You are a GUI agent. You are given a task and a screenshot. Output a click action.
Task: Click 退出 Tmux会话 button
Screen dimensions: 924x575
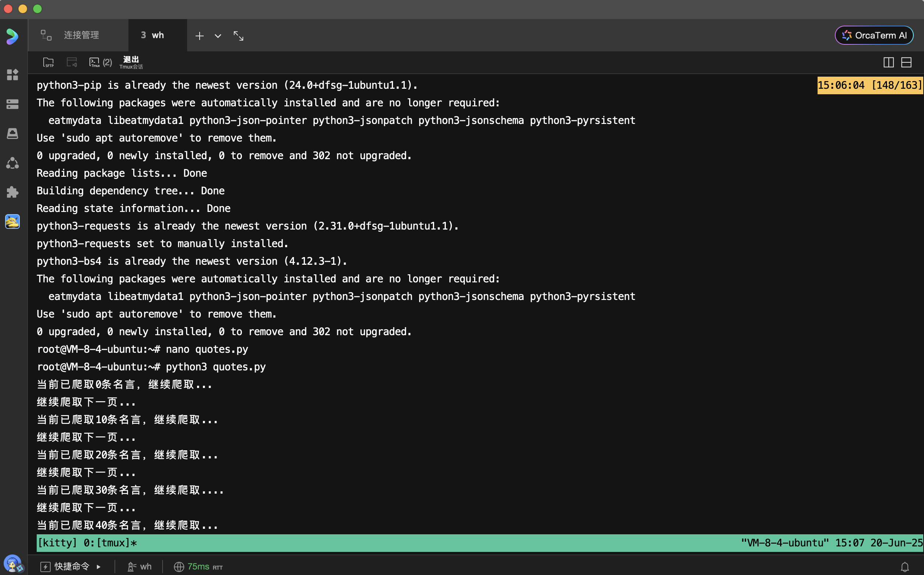pos(131,62)
